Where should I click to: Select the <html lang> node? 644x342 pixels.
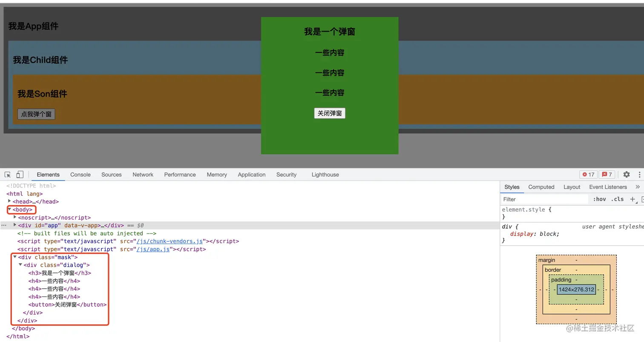(25, 194)
